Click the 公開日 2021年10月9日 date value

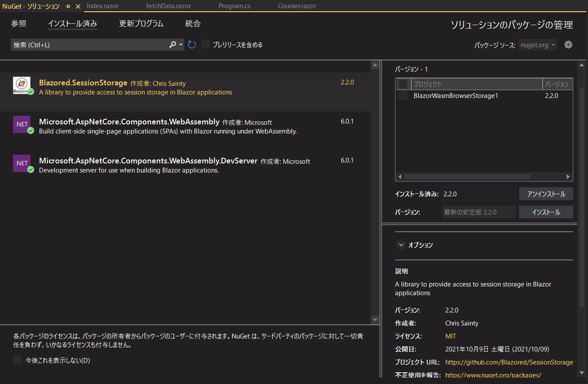pyautogui.click(x=497, y=349)
